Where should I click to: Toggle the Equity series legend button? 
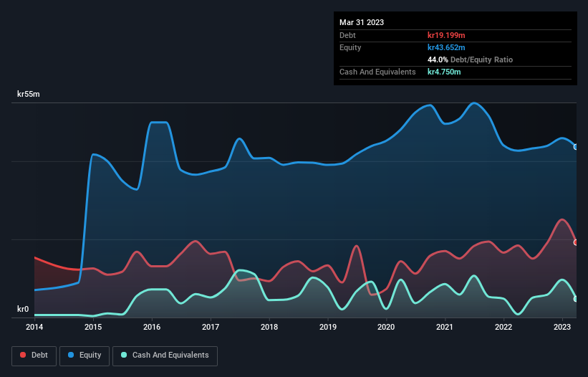tap(85, 355)
